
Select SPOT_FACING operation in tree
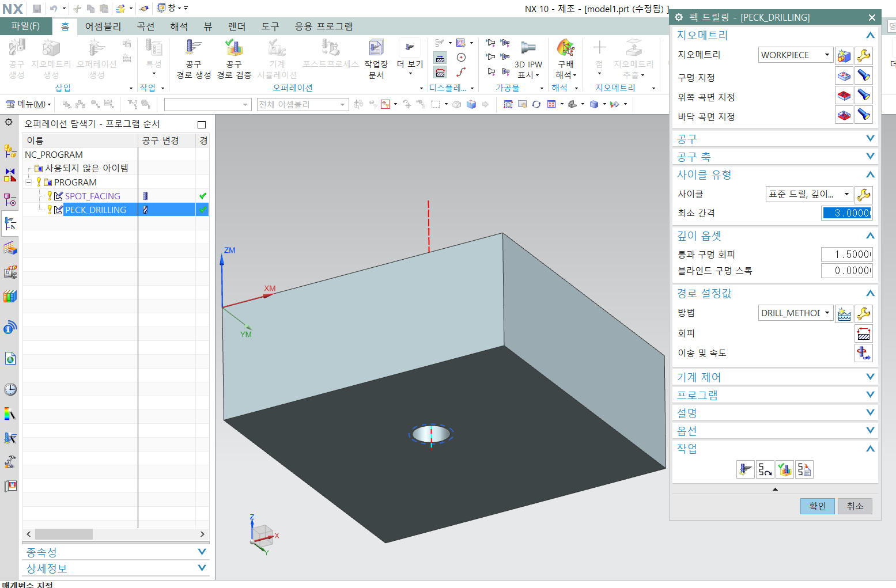[92, 196]
